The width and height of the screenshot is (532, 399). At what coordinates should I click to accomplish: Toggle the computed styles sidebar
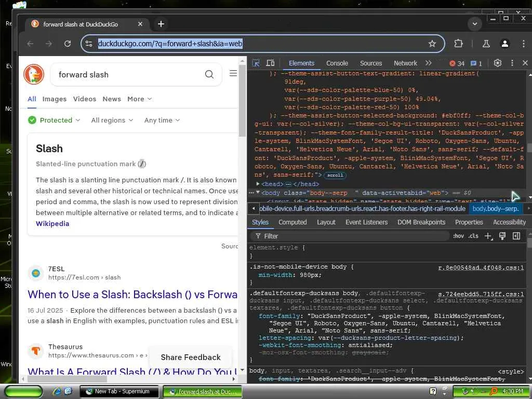[516, 236]
